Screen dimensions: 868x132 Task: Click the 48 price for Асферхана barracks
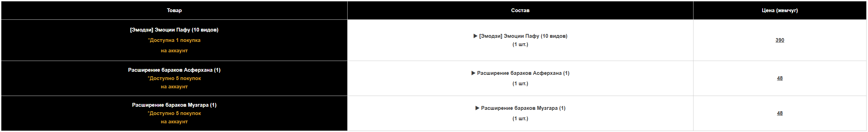tap(780, 78)
